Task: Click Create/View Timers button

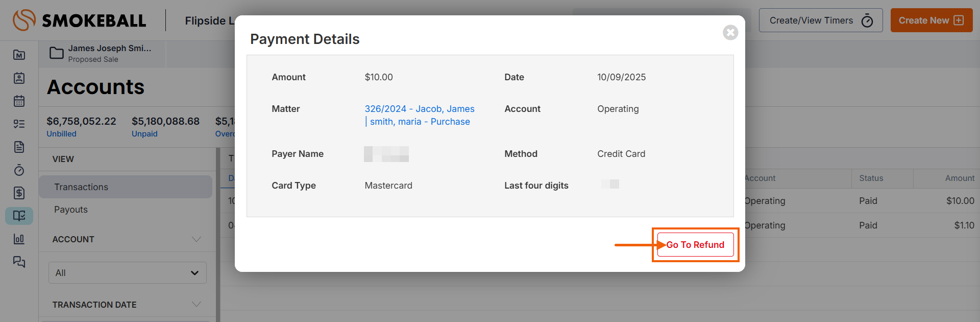Action: [820, 20]
